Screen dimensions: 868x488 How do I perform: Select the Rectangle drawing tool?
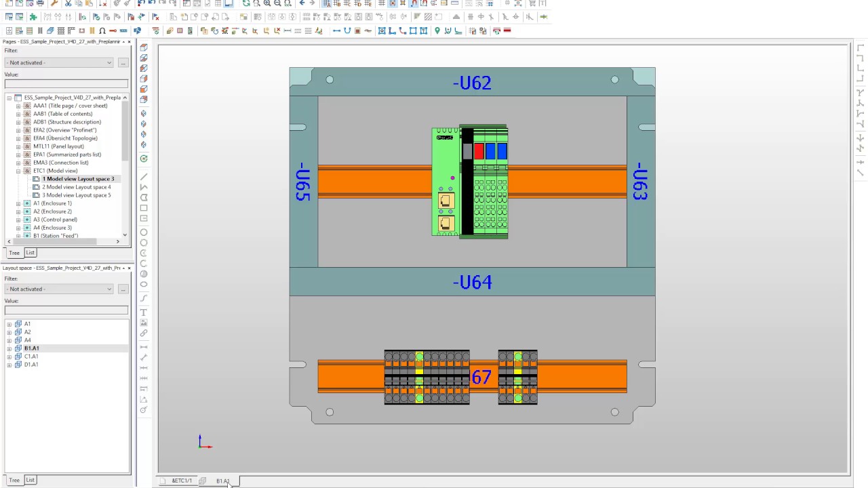click(144, 208)
